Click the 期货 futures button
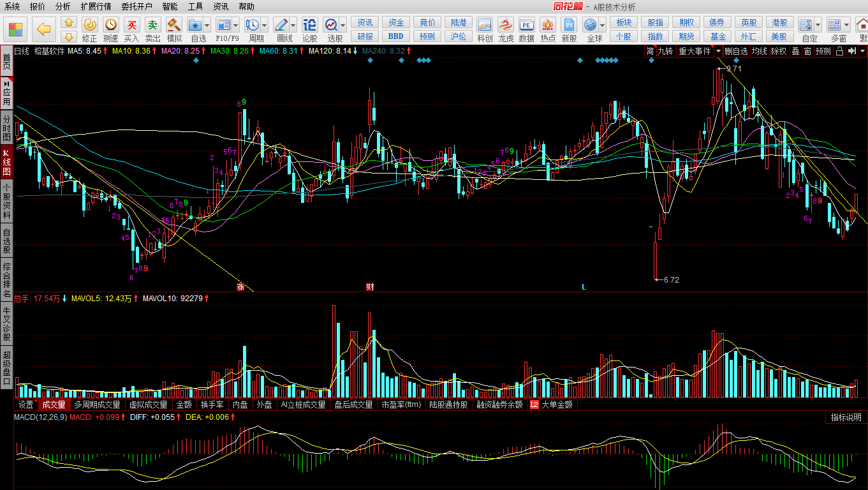Image resolution: width=868 pixels, height=490 pixels. (x=686, y=36)
